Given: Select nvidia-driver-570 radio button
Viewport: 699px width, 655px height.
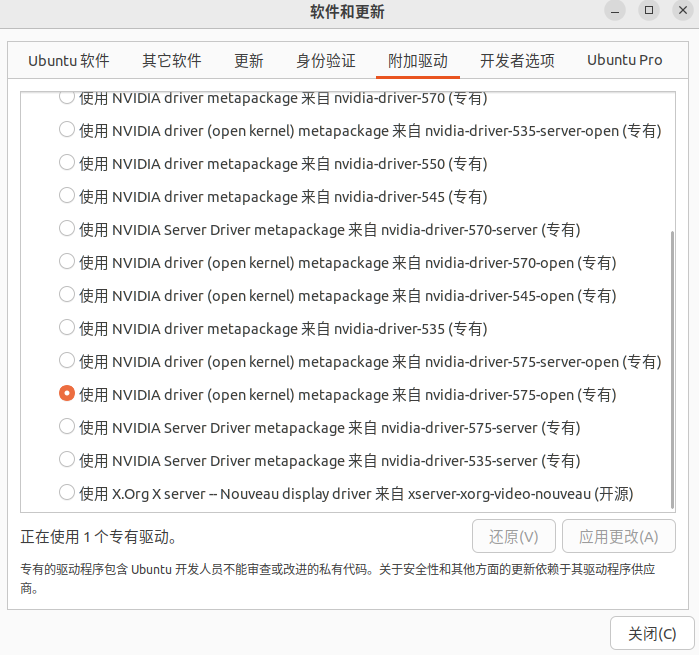Looking at the screenshot, I should [x=66, y=97].
